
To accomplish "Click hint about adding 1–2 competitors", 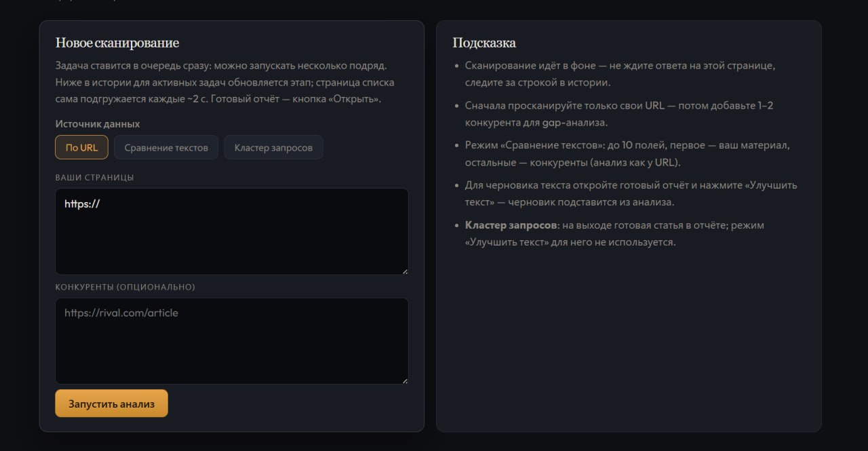I will click(x=618, y=114).
